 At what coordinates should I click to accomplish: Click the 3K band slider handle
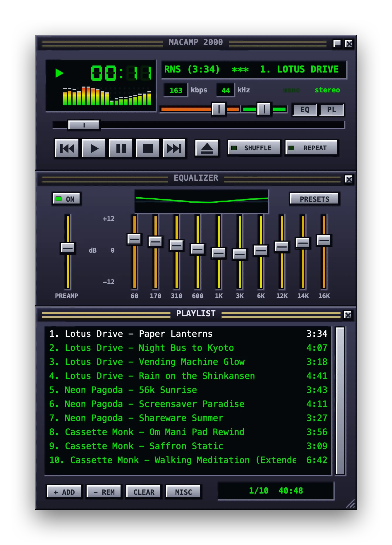tap(240, 254)
